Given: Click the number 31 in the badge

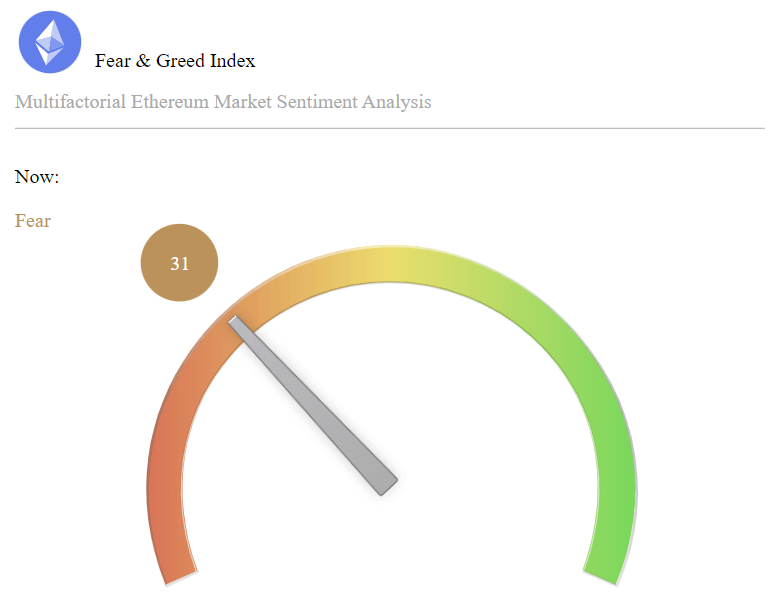Looking at the screenshot, I should 179,264.
